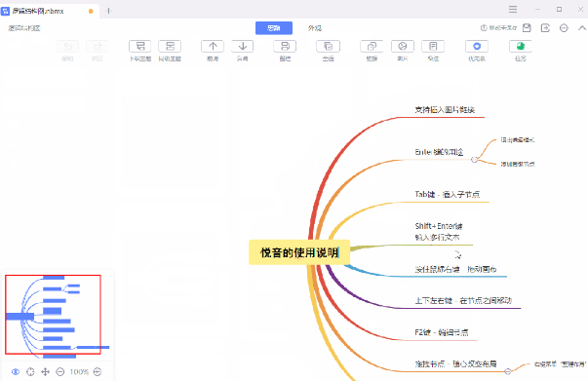Click the locate center crosshair icon
Screen dimensions: 588x381
30,371
